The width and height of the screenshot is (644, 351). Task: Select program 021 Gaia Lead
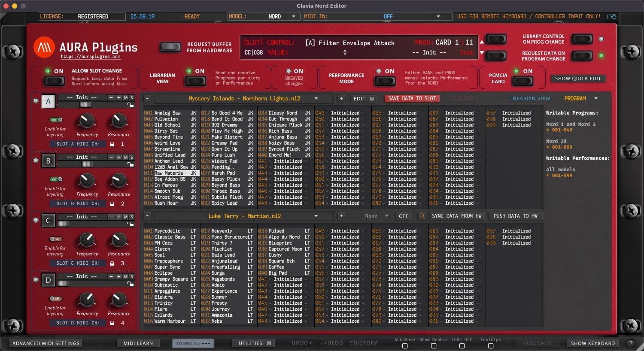click(x=228, y=255)
